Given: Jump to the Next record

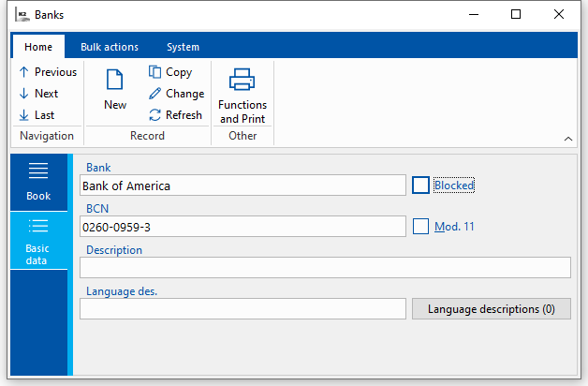Looking at the screenshot, I should 38,94.
